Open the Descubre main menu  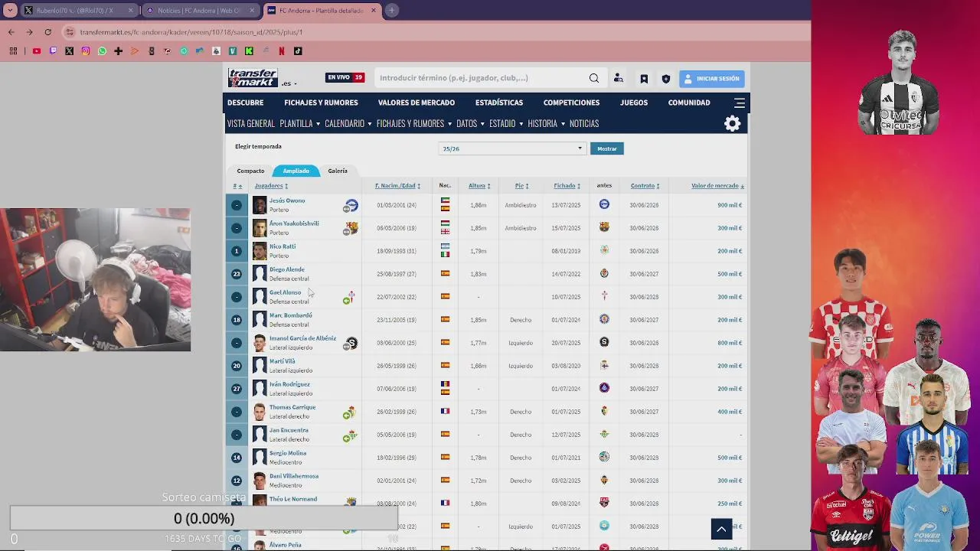click(x=245, y=103)
